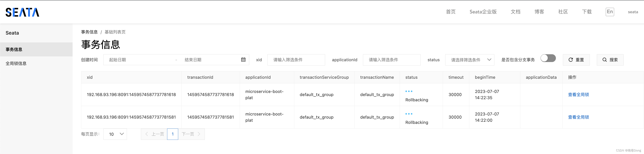Click transactionId 1459574587737781581 cell
Screen dimensions: 644x154
(x=211, y=117)
